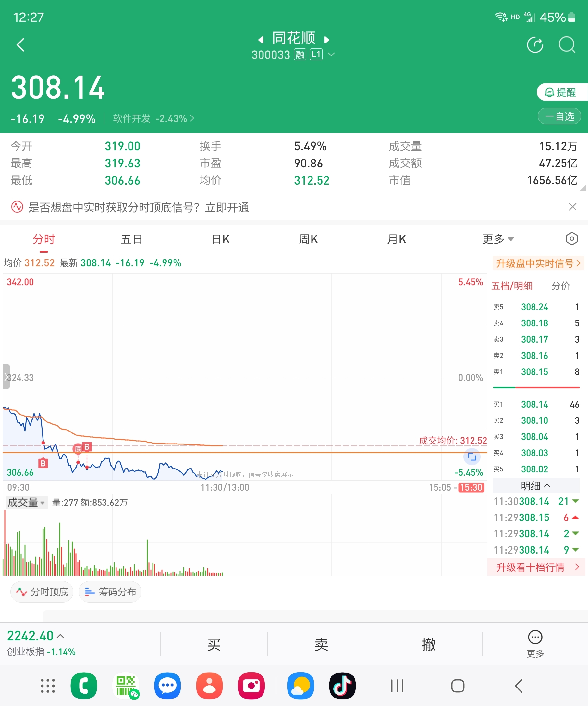The image size is (588, 706).
Task: Launch the orange Contacts app
Action: pyautogui.click(x=209, y=686)
